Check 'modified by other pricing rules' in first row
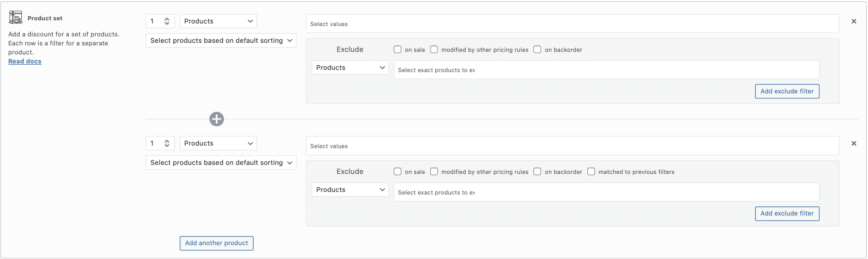The height and width of the screenshot is (259, 868). click(434, 49)
